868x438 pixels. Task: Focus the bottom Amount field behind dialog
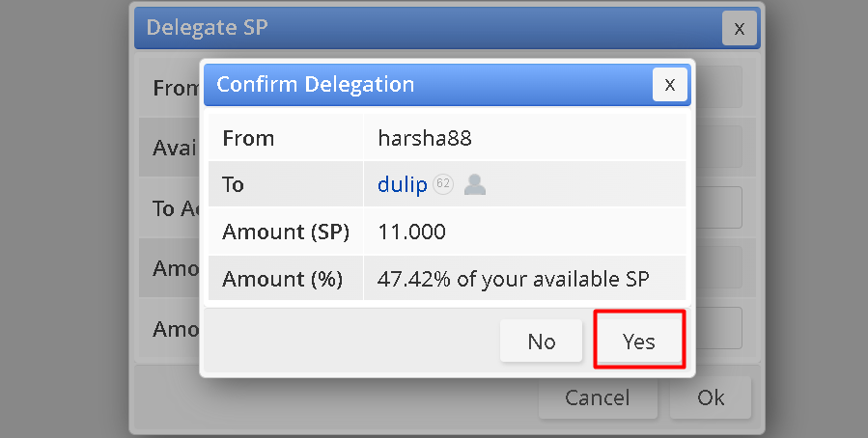(718, 328)
